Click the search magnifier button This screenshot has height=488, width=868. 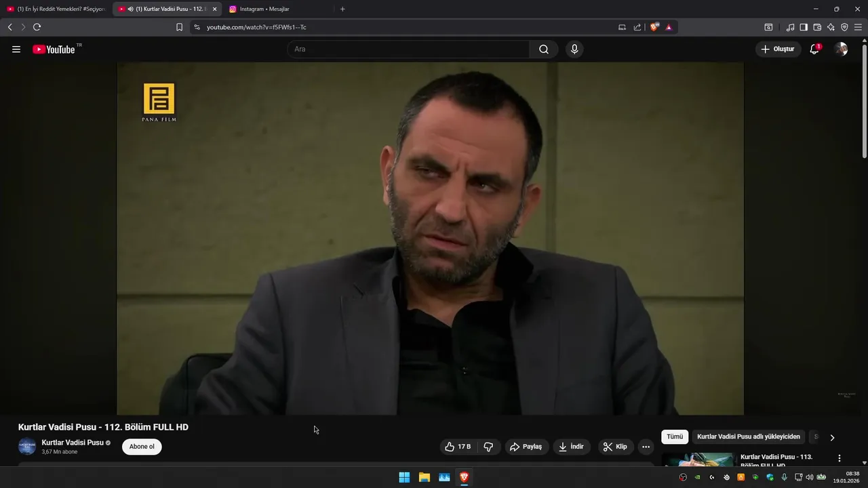tap(544, 49)
